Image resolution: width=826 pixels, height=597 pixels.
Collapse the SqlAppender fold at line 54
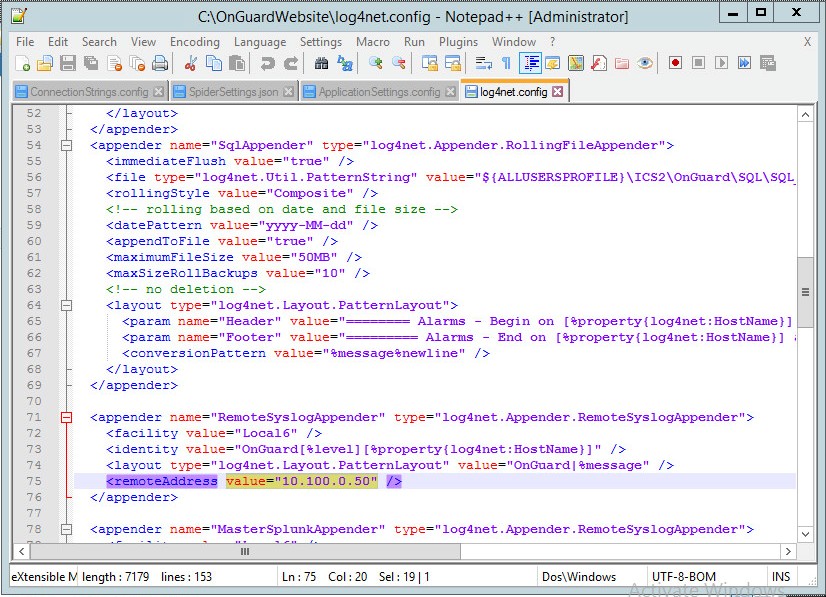[66, 145]
